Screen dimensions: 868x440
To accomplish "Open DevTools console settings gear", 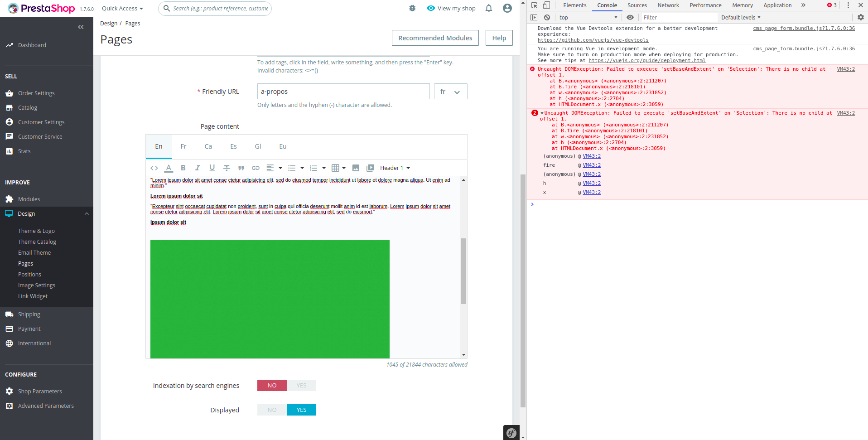I will [861, 17].
